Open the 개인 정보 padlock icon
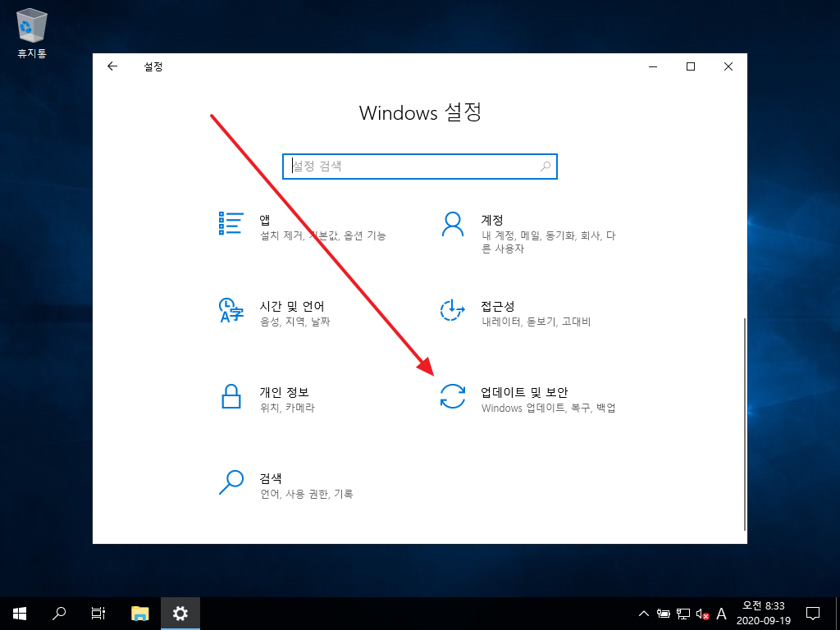This screenshot has width=840, height=630. click(231, 396)
